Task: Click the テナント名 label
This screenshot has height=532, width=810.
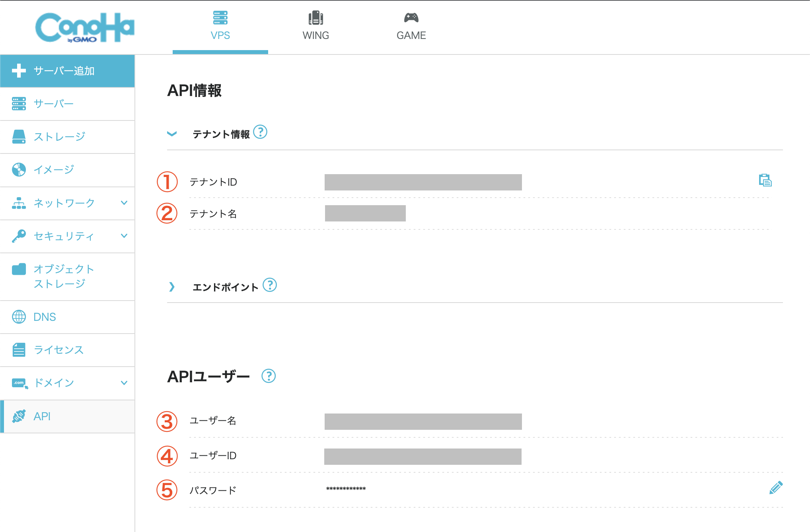Action: pyautogui.click(x=213, y=214)
